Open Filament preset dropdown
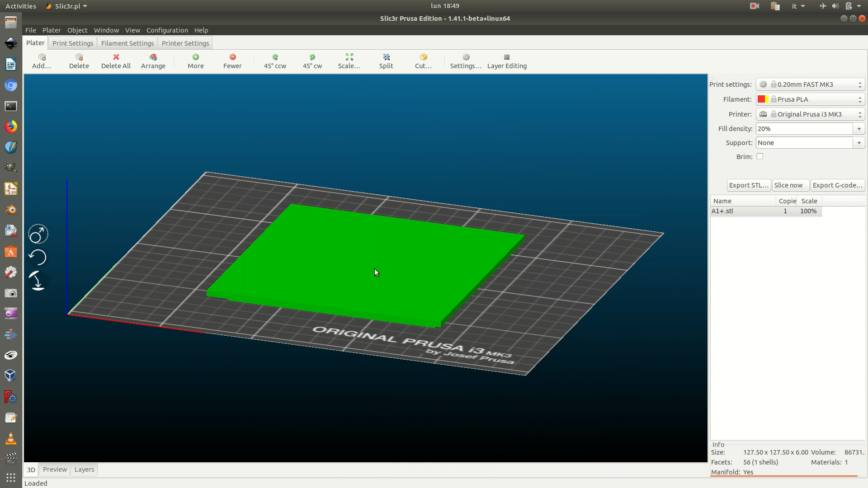The width and height of the screenshot is (868, 488). (810, 99)
